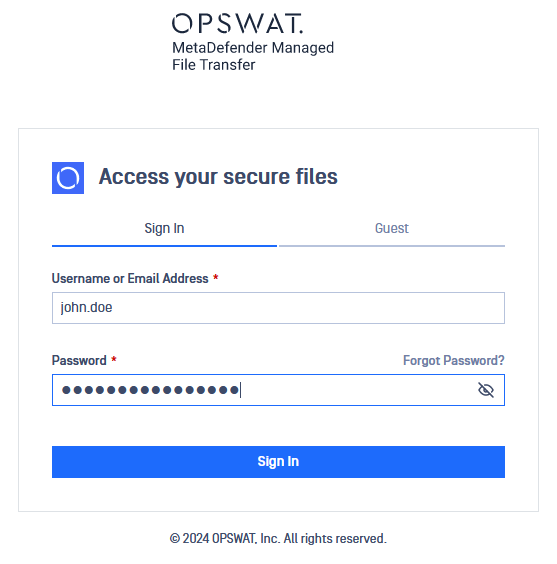Click the Username or Email Address label
The height and width of the screenshot is (564, 557).
(x=130, y=278)
